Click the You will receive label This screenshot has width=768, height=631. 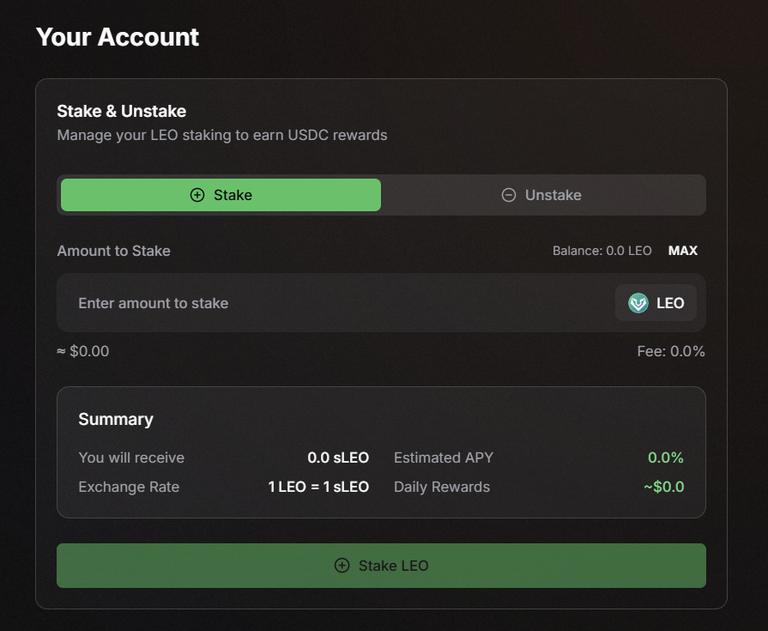131,458
